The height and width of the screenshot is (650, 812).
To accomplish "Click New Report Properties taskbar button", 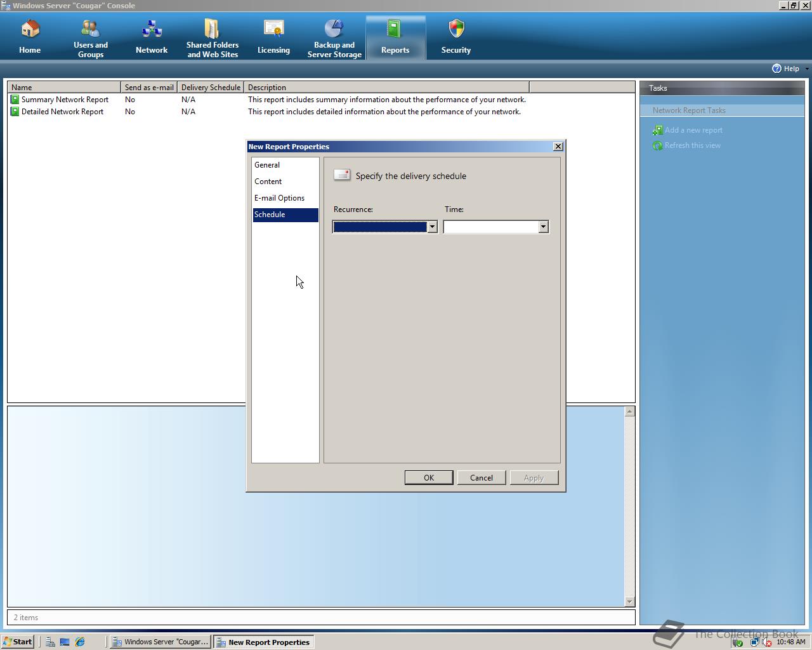I will [263, 642].
